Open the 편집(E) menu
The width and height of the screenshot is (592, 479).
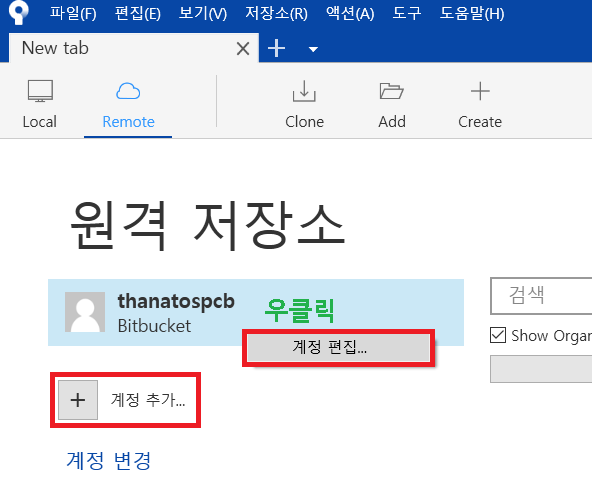(x=137, y=14)
